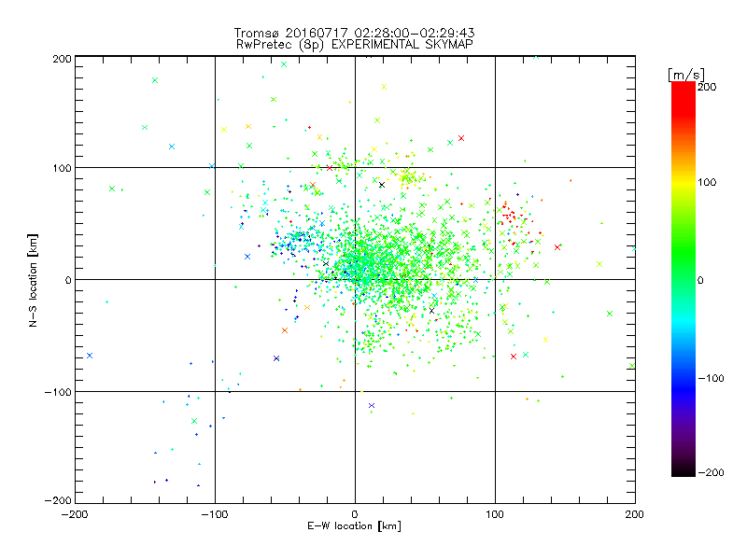The width and height of the screenshot is (747, 560).
Task: Click the green middle of the colorbar near 0
Action: coord(684,280)
